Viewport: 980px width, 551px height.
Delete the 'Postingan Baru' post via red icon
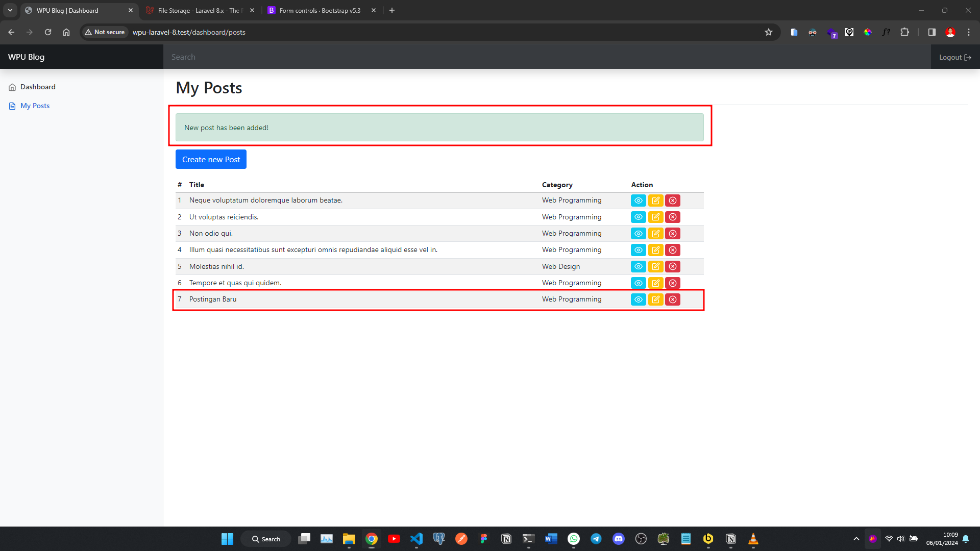click(673, 299)
